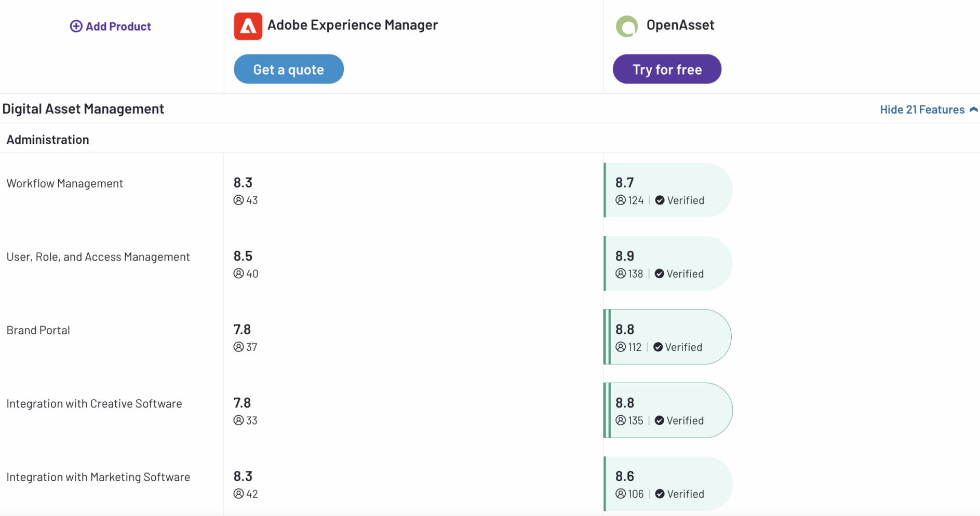The width and height of the screenshot is (980, 516).
Task: Click Verified checkmark in access management row
Action: pos(659,274)
